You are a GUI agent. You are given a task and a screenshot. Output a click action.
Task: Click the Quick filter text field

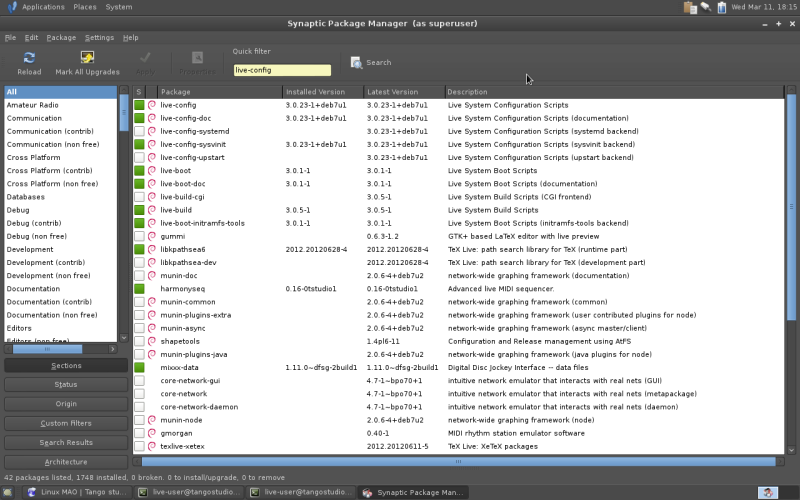(281, 70)
